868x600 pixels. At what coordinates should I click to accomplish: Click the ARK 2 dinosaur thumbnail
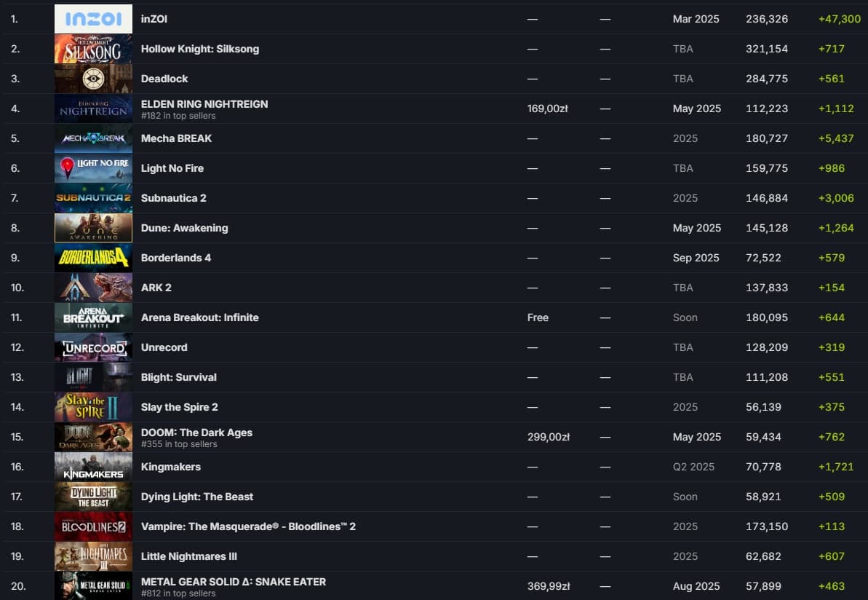pyautogui.click(x=93, y=288)
